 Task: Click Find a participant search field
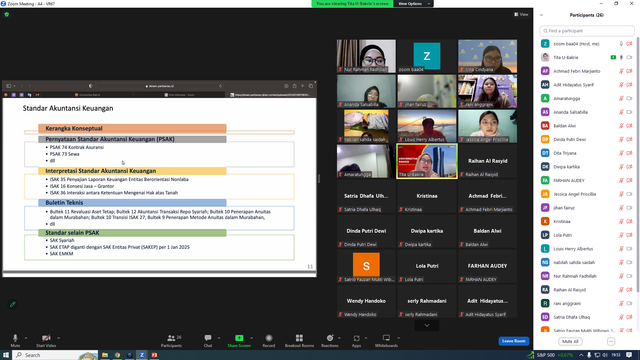coord(587,31)
